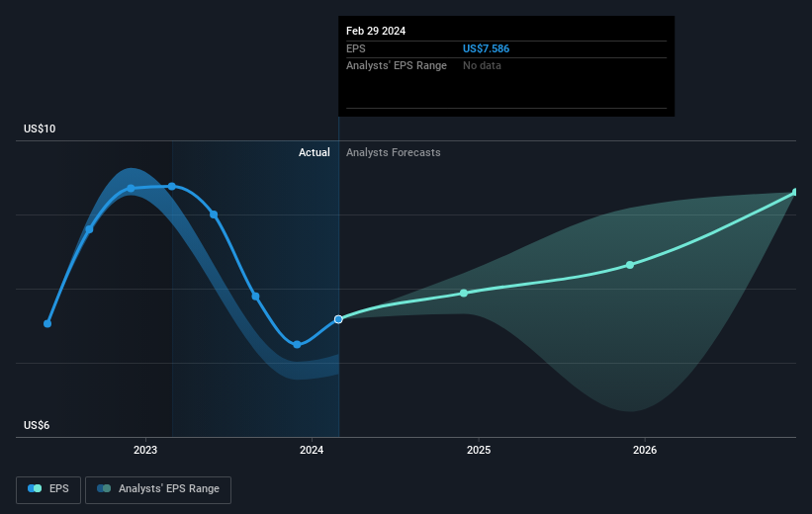Click the Feb 29 2024 tooltip date
The image size is (812, 514).
click(376, 31)
